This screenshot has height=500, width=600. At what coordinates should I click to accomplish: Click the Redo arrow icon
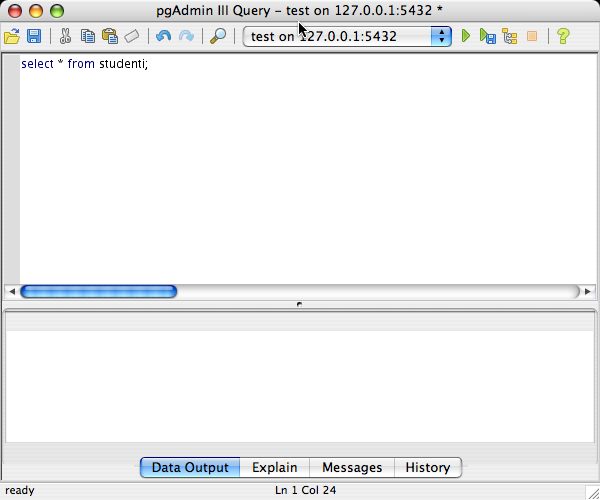pos(186,37)
